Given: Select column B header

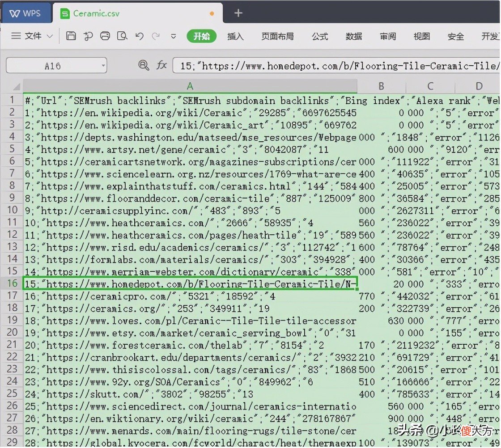Looking at the screenshot, I should coord(381,86).
